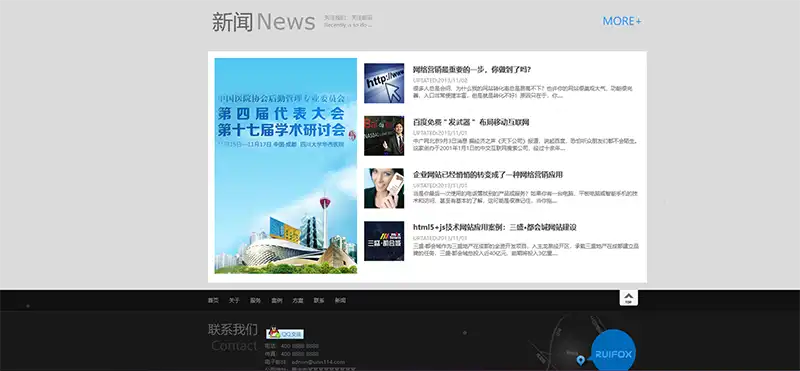Open article 企业网站已经悄悄的转变成了一种网络营销应用

tap(488, 175)
